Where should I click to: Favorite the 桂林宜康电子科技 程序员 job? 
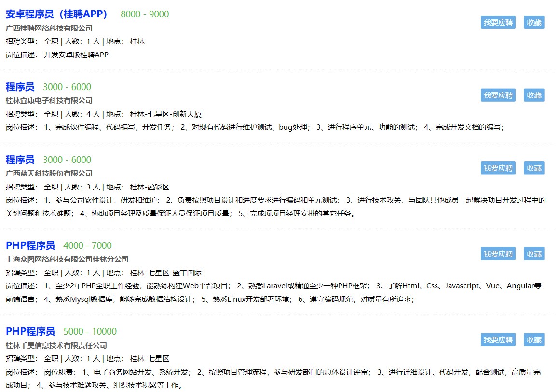click(534, 95)
